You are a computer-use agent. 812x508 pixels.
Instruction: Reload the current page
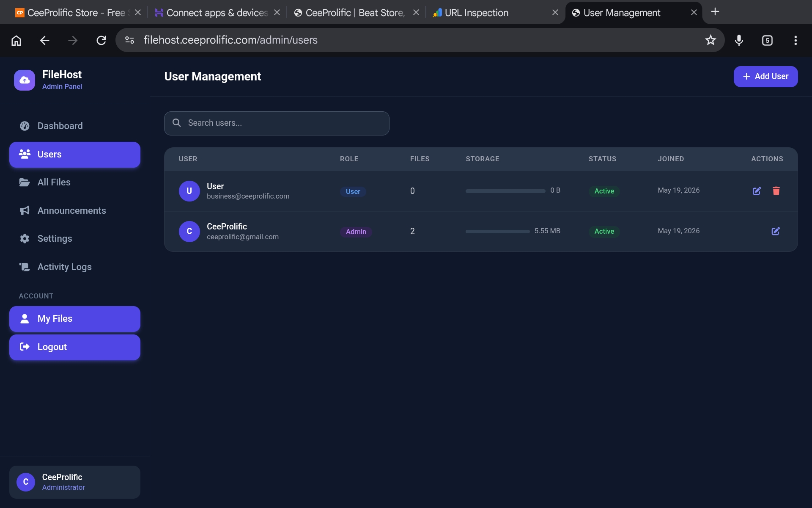101,40
